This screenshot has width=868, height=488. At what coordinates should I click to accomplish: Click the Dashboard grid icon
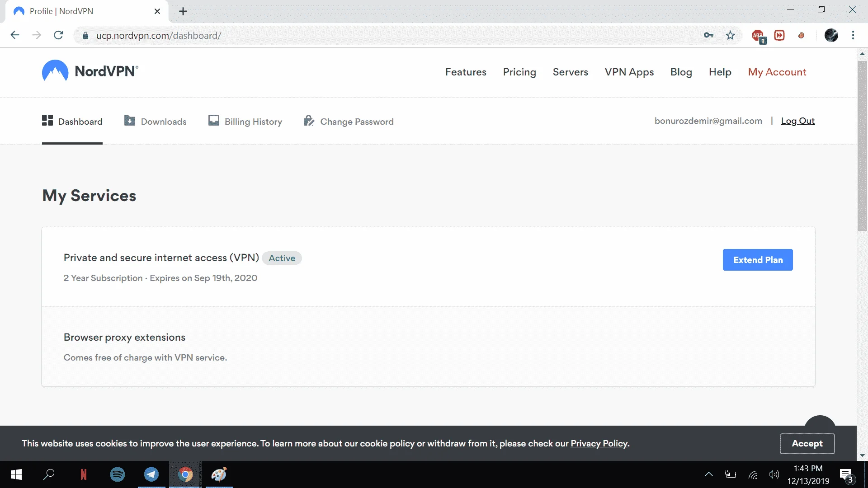point(47,120)
